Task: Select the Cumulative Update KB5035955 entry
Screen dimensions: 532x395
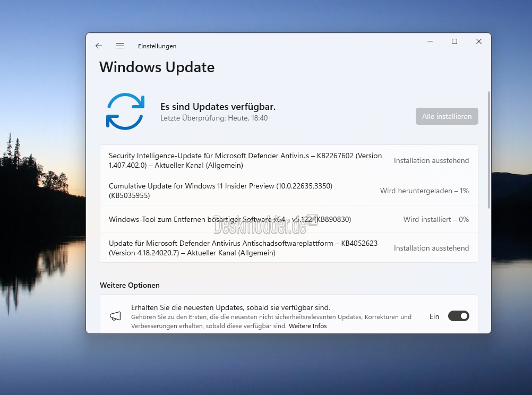Action: [289, 191]
